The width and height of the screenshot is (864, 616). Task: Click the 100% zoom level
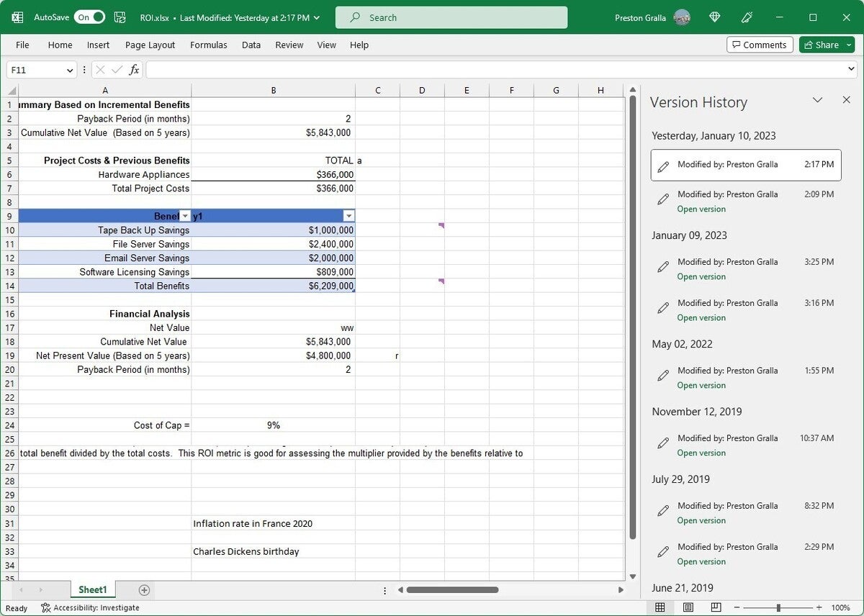(841, 608)
